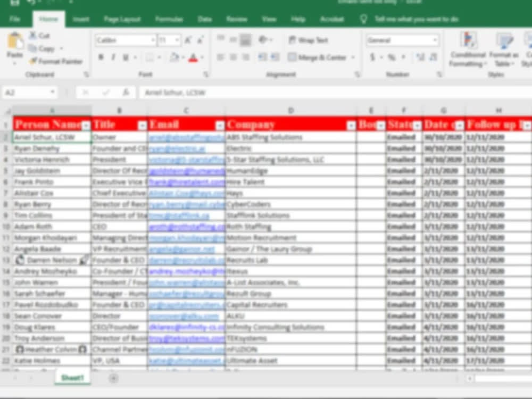Open the Merge & Center dropdown arrow
This screenshot has width=532, height=399.
[353, 57]
